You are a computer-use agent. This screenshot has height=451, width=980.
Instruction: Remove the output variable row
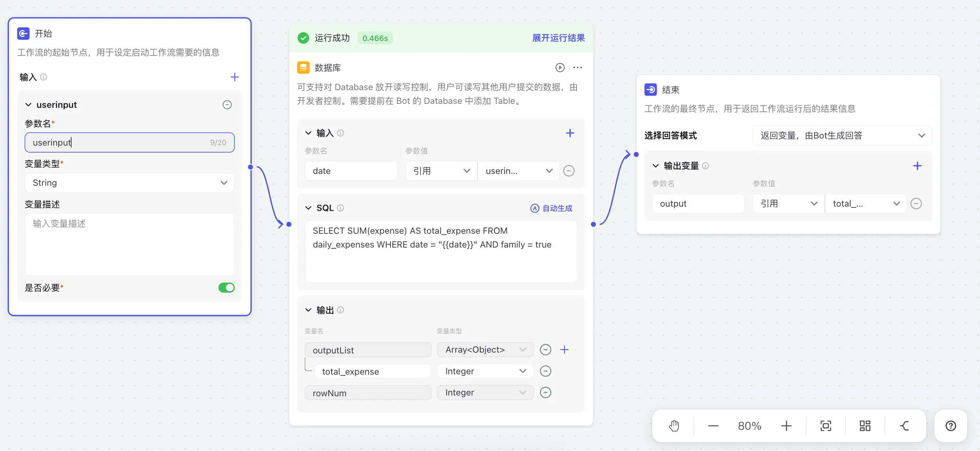[x=916, y=203]
